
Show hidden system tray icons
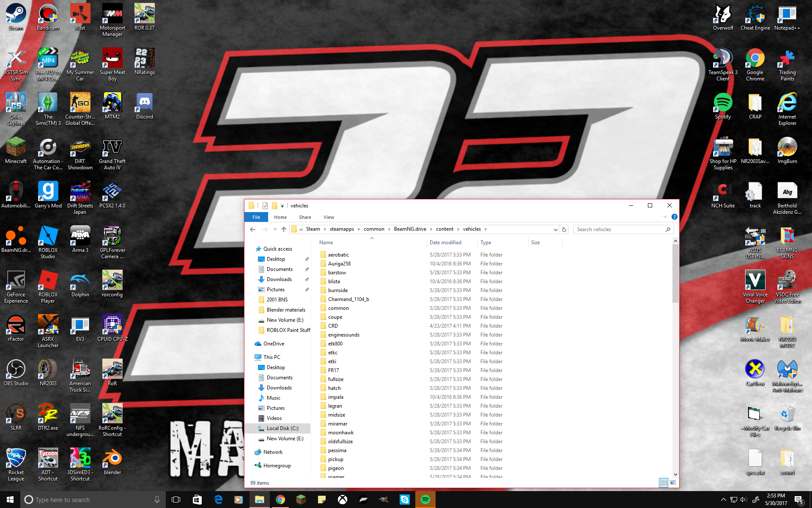(723, 500)
